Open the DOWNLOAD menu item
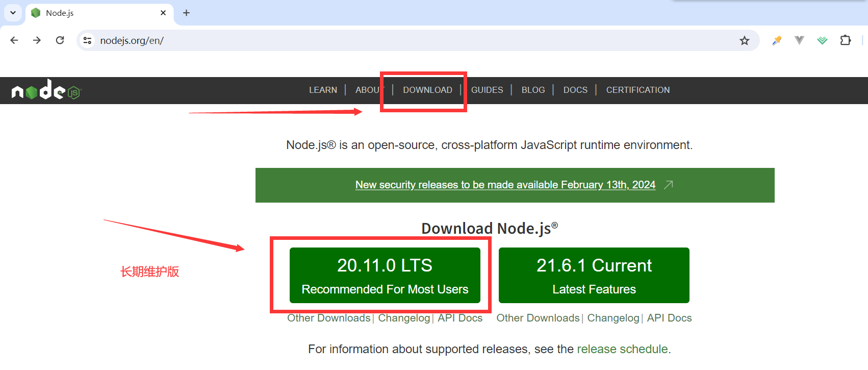Viewport: 868px width, 370px height. [427, 90]
